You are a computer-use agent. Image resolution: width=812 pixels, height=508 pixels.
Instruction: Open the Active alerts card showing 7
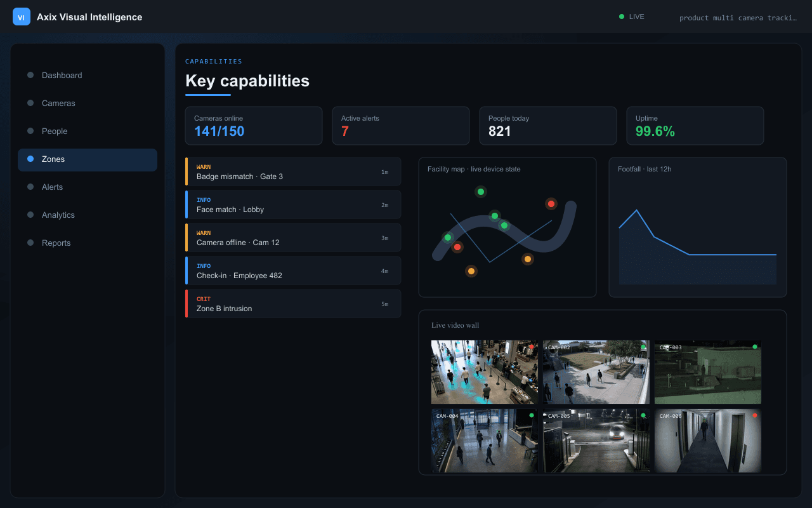click(x=401, y=126)
